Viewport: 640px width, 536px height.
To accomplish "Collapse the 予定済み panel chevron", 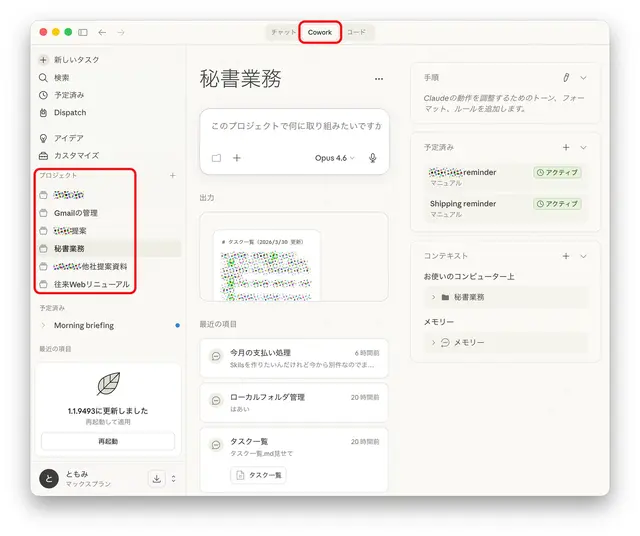I will click(x=583, y=147).
